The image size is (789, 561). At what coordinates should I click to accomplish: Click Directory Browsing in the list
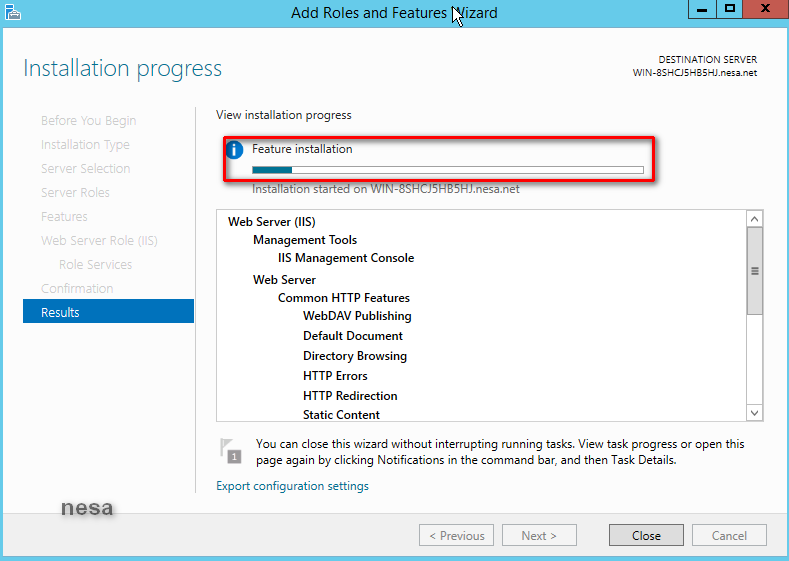tap(355, 356)
